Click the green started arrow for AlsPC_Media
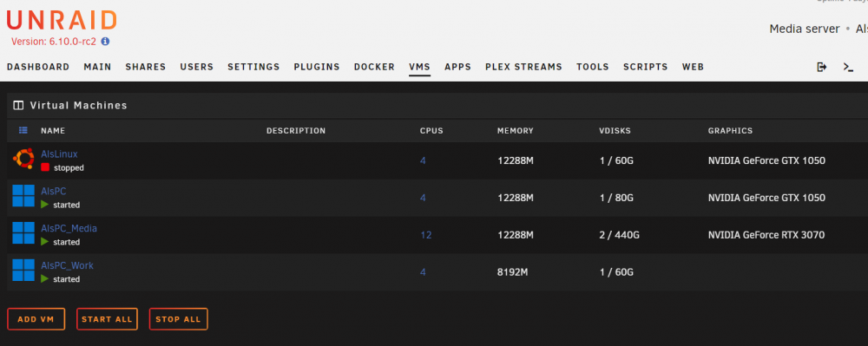Viewport: 868px width, 346px height. tap(45, 242)
